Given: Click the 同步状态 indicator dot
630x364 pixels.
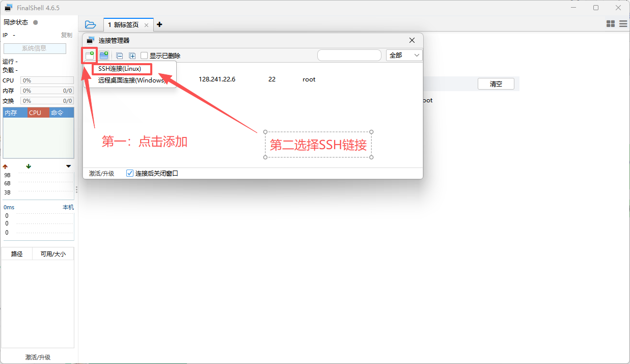Looking at the screenshot, I should pyautogui.click(x=36, y=22).
